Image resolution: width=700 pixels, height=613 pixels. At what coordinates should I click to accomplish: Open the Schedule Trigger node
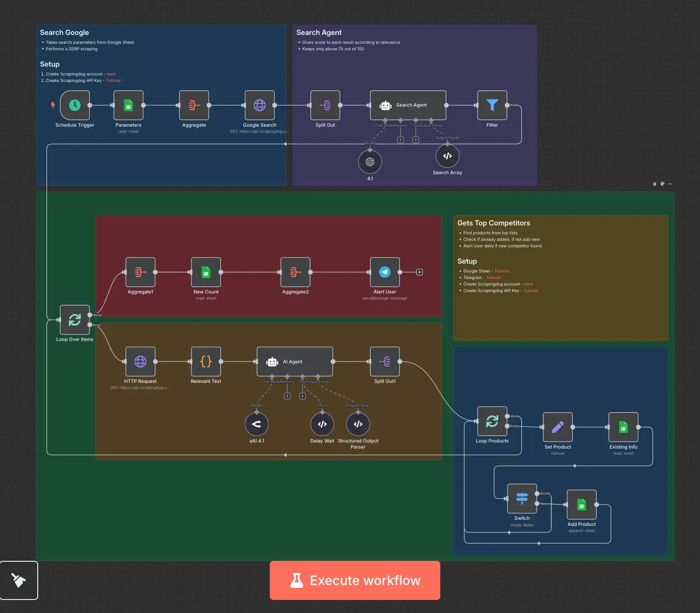point(75,106)
